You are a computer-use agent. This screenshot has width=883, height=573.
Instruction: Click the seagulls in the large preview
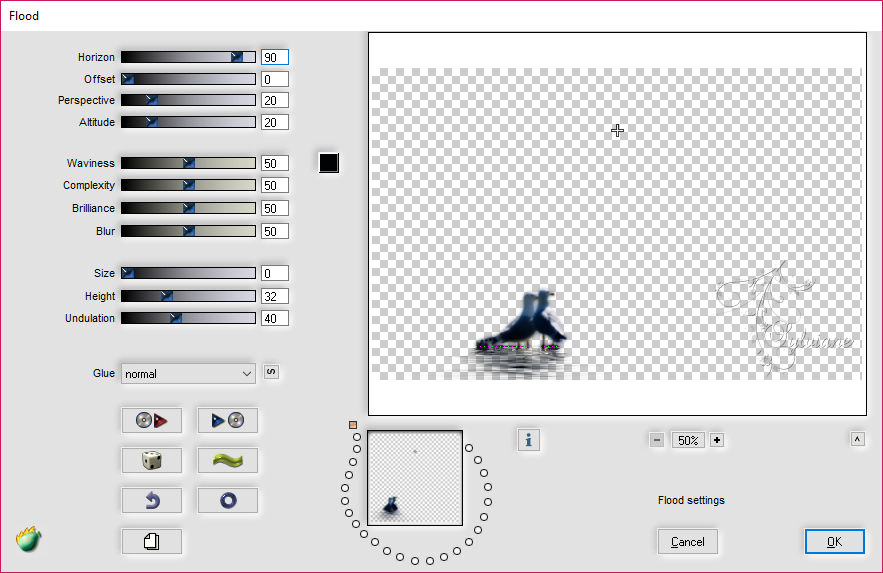523,322
